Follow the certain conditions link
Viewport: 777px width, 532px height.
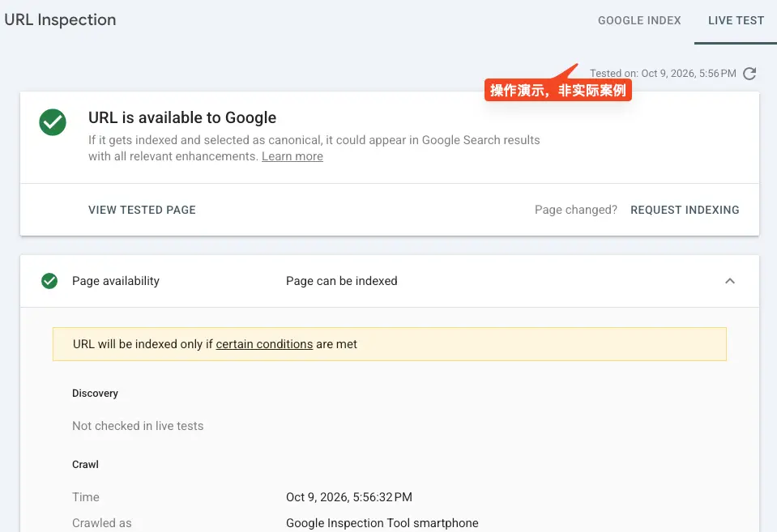click(x=264, y=344)
